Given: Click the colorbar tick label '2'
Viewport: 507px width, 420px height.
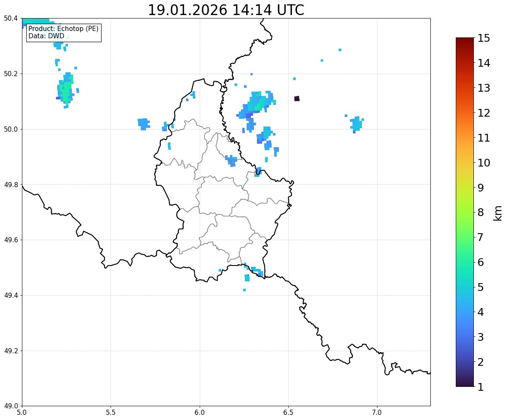Looking at the screenshot, I should [x=481, y=362].
